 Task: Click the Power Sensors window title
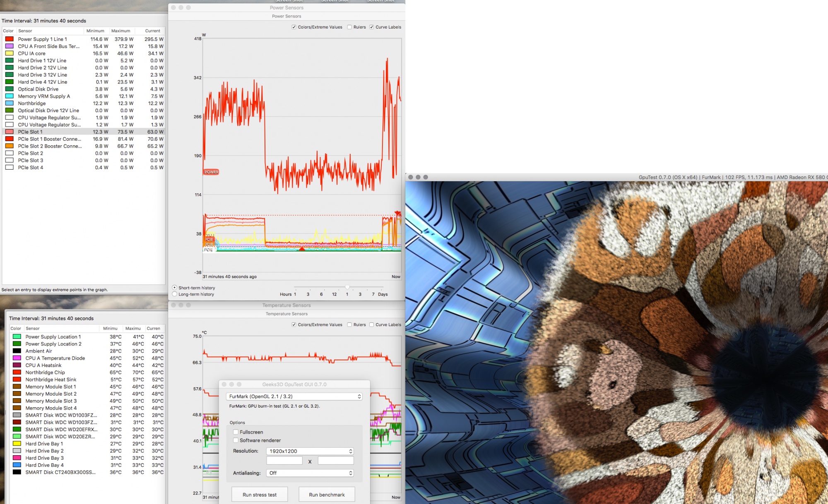286,7
